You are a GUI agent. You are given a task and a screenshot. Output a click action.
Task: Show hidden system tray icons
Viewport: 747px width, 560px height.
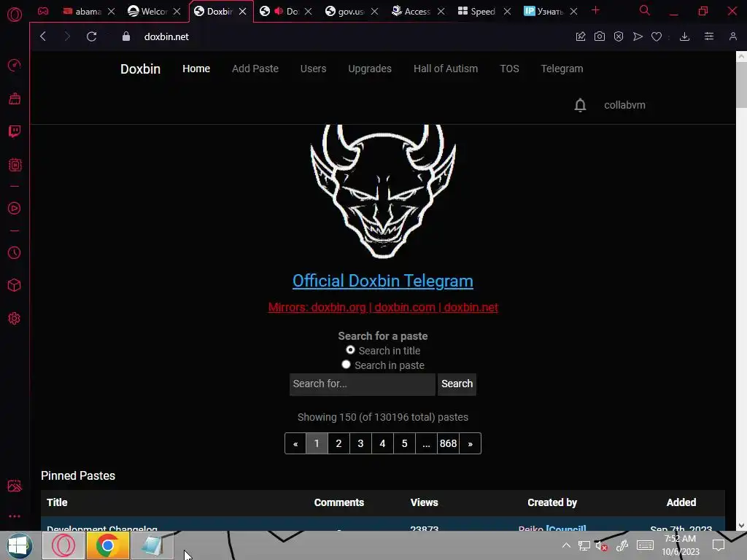(x=566, y=545)
